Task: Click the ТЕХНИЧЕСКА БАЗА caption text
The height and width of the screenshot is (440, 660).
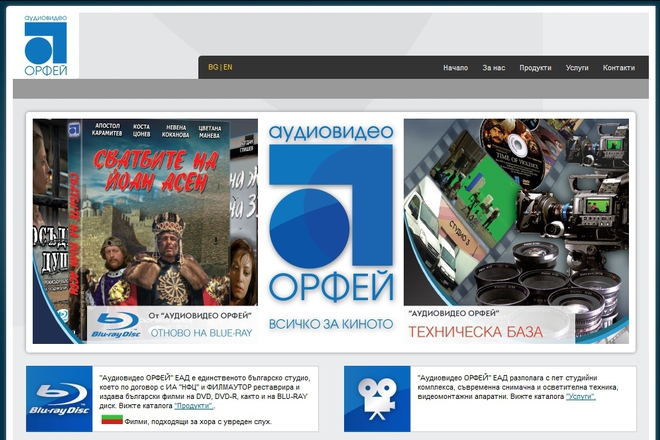Action: (x=476, y=332)
